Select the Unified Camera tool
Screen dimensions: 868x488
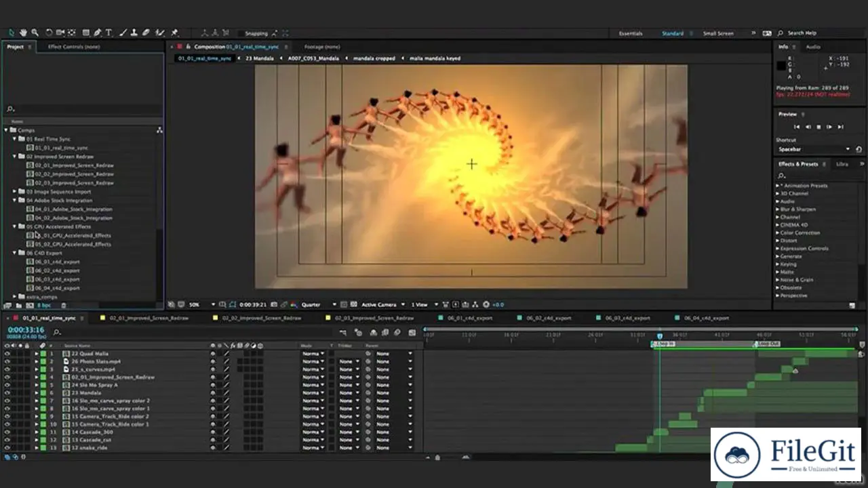[60, 33]
